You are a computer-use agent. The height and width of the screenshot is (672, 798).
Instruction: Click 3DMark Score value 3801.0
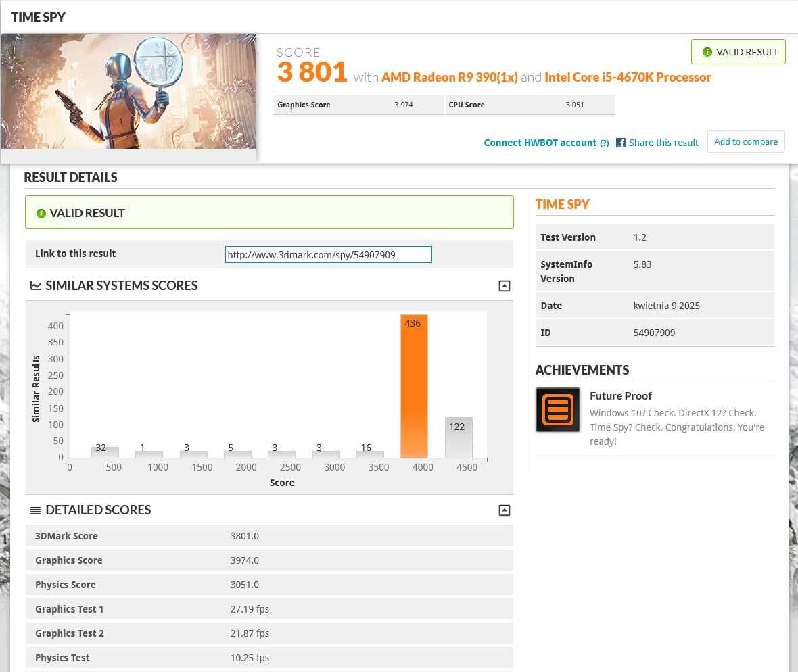tap(244, 536)
